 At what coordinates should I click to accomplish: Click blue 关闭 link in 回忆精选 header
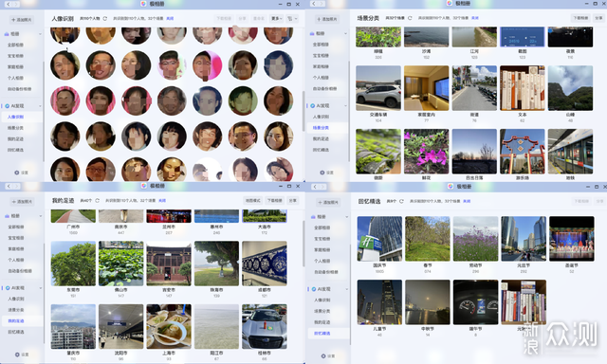[x=467, y=201]
